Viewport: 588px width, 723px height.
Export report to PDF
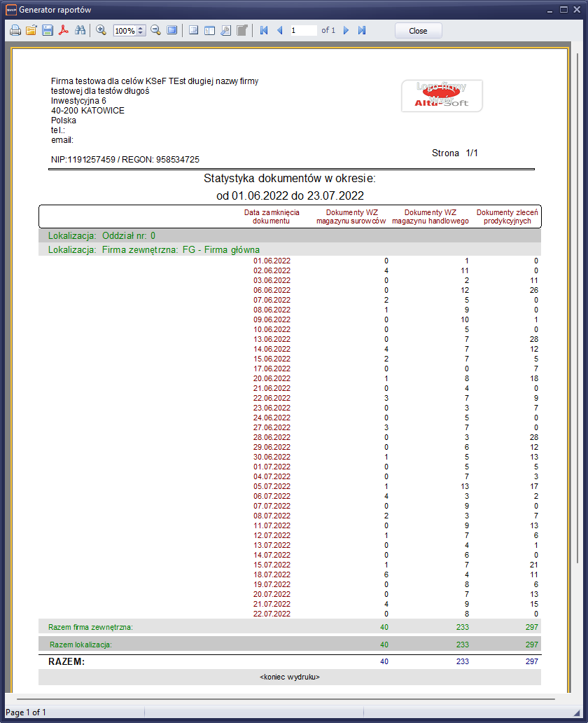63,31
